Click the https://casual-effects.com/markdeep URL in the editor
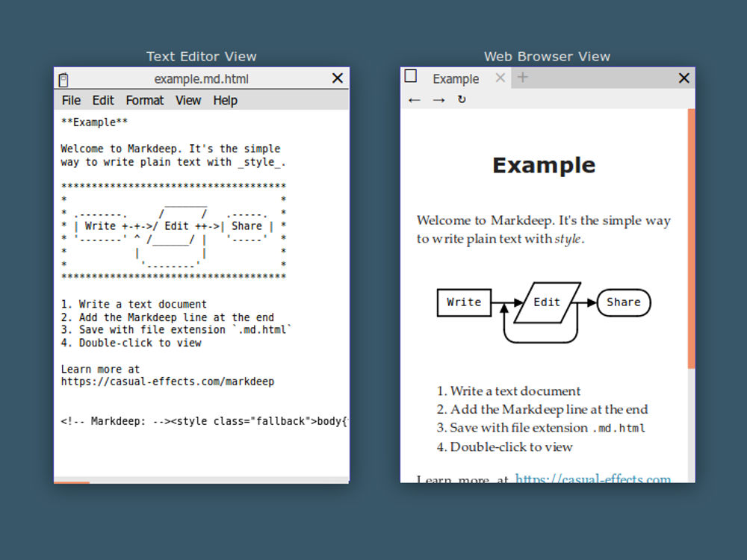This screenshot has height=560, width=747. 167,382
